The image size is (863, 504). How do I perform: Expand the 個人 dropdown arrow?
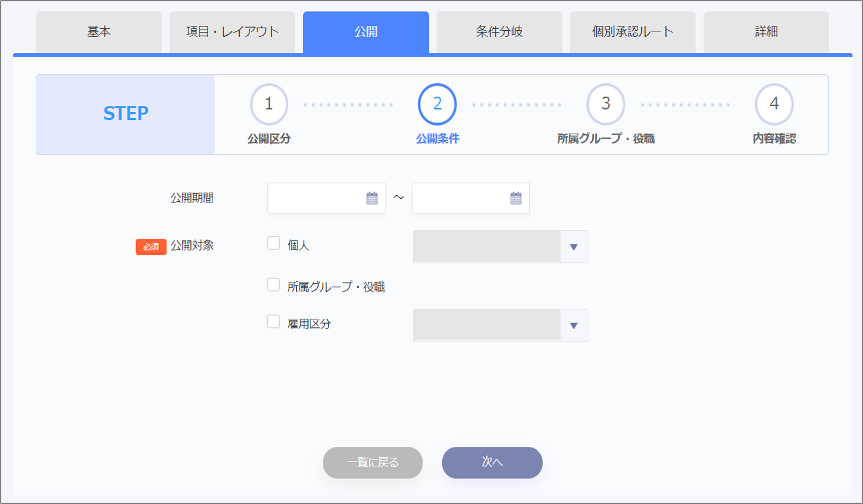(x=573, y=247)
